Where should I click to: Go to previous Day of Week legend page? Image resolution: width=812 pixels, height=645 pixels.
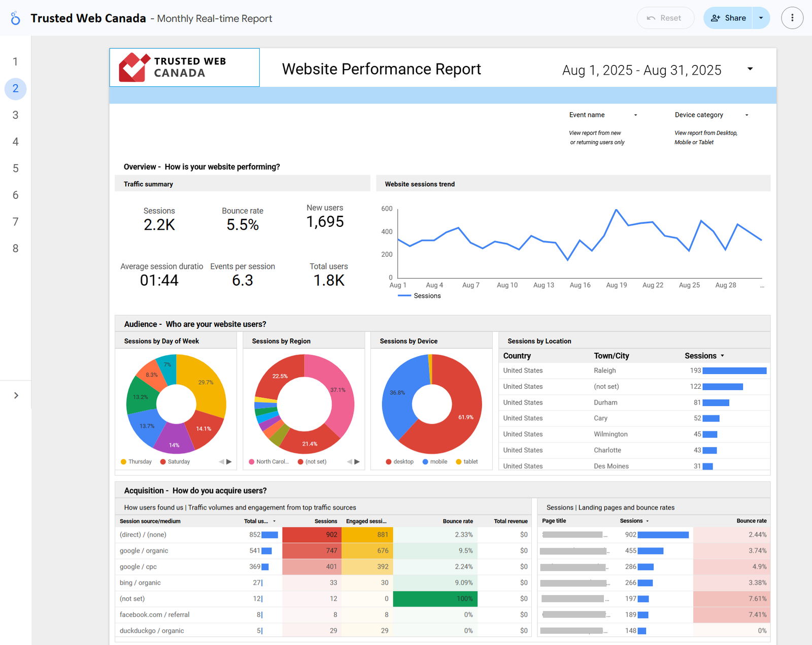221,462
